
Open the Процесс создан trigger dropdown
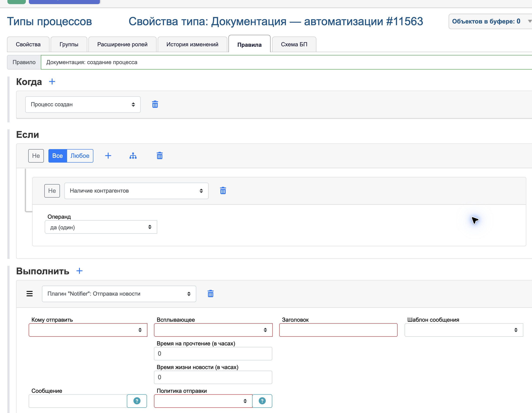click(x=83, y=105)
